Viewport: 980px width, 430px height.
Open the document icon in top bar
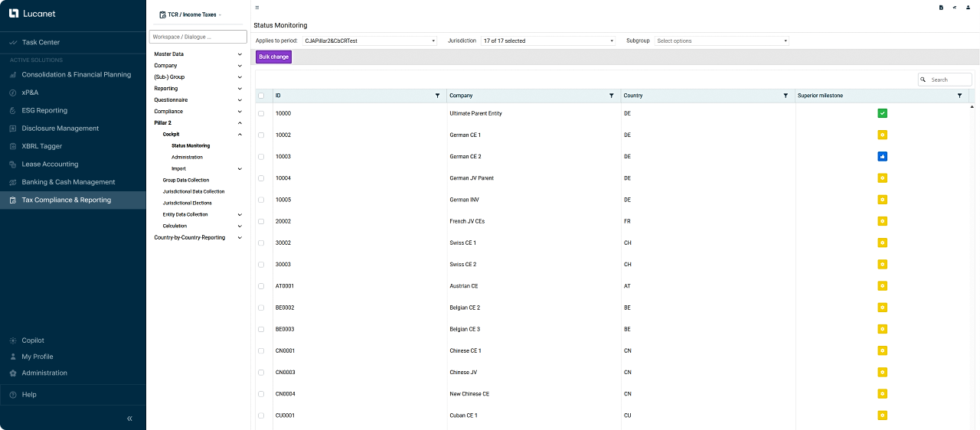[x=941, y=8]
